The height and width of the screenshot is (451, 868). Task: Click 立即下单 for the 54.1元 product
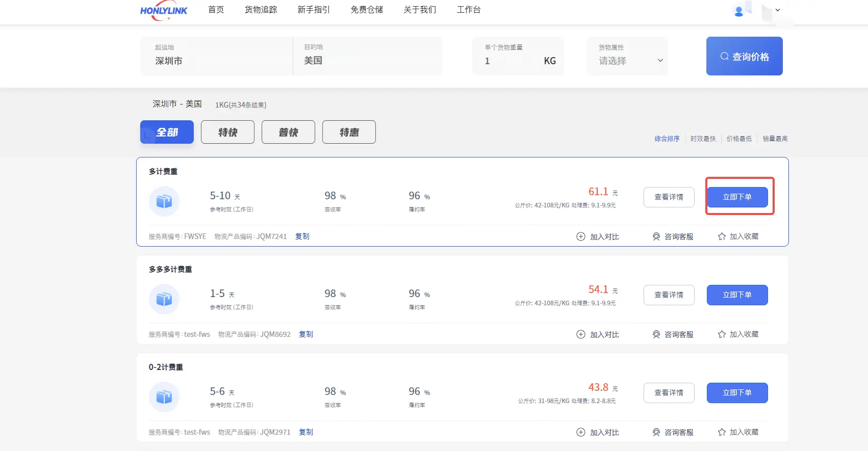tap(737, 295)
